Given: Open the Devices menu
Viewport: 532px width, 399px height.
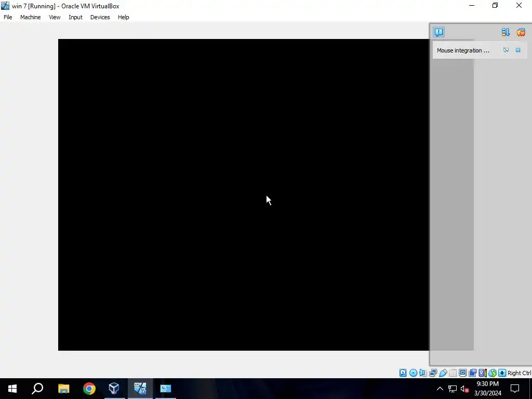Looking at the screenshot, I should 100,17.
